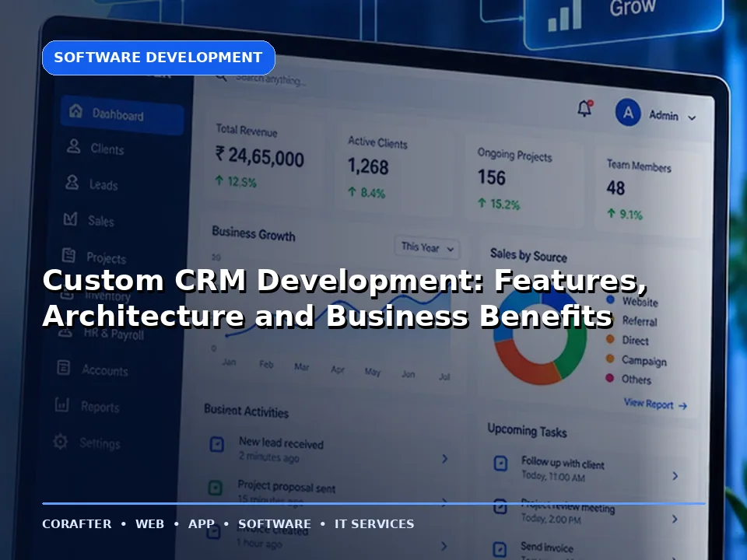Open the Dashboard item in sidebar
The image size is (747, 560).
click(x=122, y=115)
